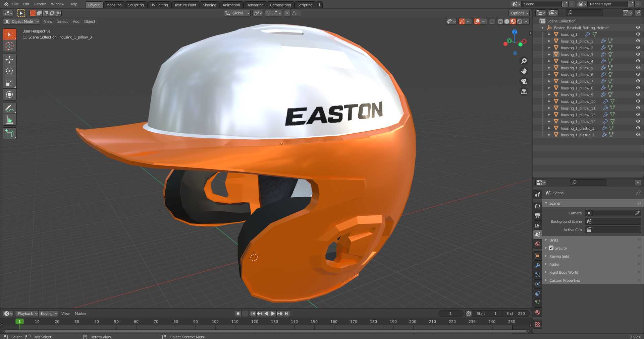Open the Playback dropdown

[x=27, y=314]
